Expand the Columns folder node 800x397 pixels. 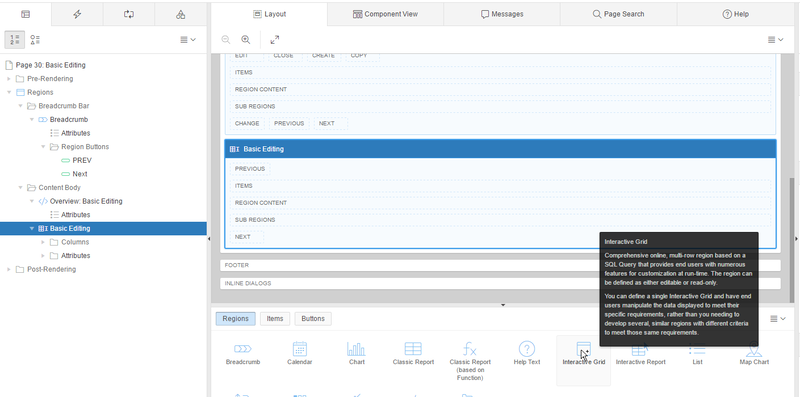(43, 242)
